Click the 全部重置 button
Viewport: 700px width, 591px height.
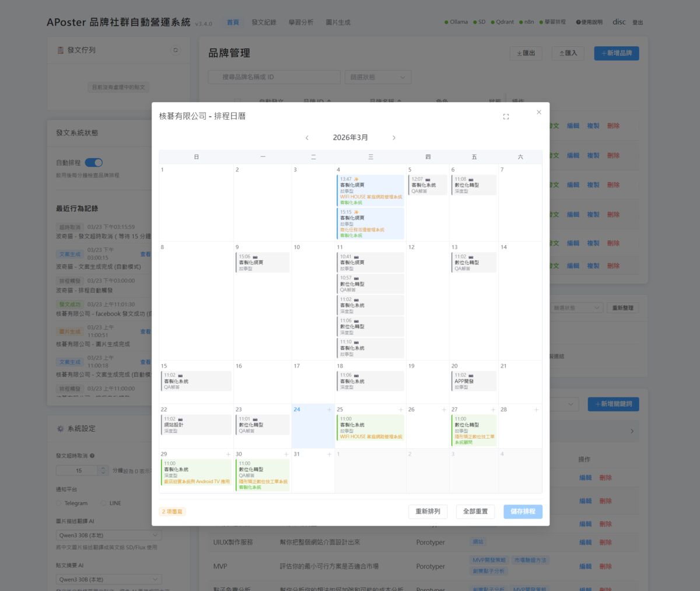(475, 512)
